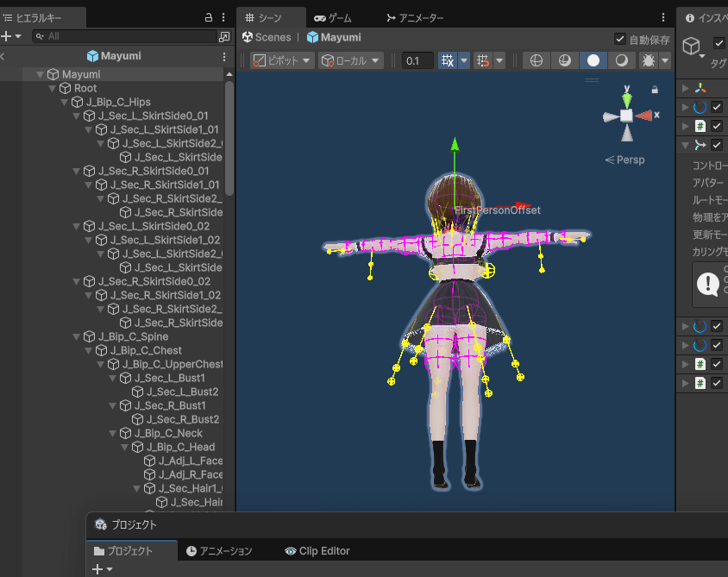This screenshot has width=728, height=577.
Task: Open the Pivot mode dropdown
Action: click(282, 60)
